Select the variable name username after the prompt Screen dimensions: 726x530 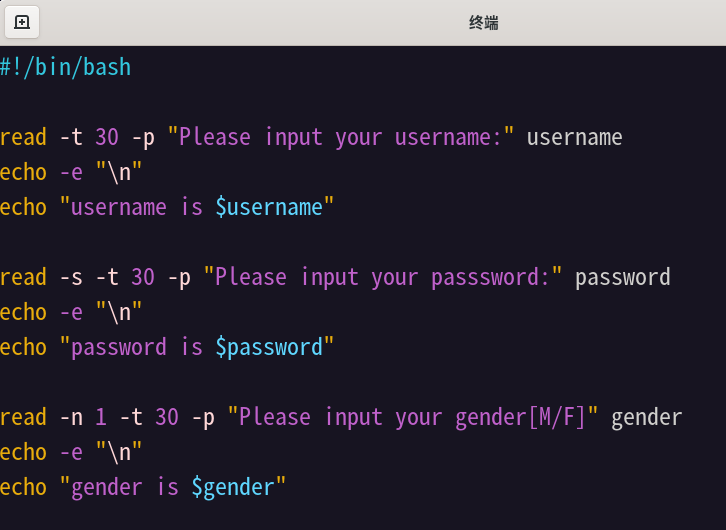click(x=575, y=137)
